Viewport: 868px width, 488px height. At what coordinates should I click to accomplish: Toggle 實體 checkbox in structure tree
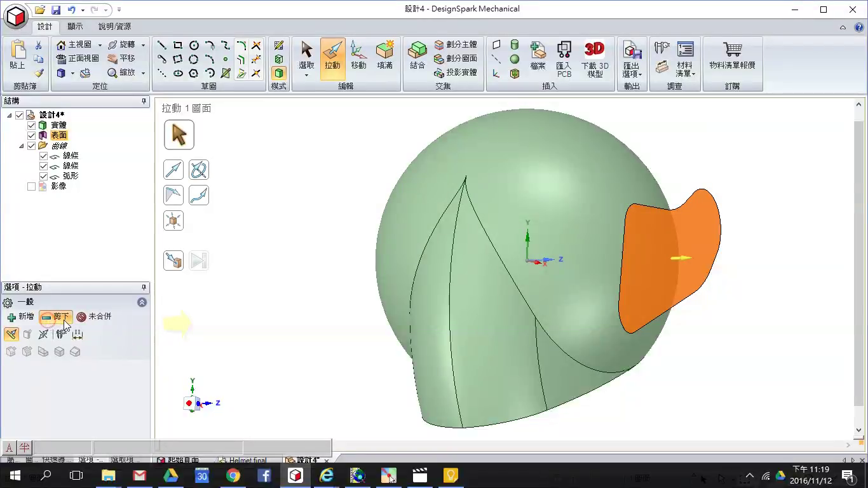[32, 125]
